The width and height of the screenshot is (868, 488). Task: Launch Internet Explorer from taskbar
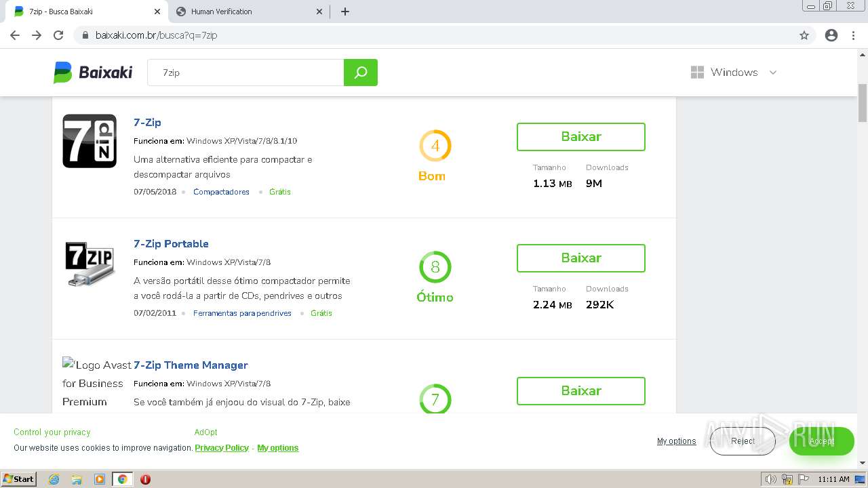[54, 479]
